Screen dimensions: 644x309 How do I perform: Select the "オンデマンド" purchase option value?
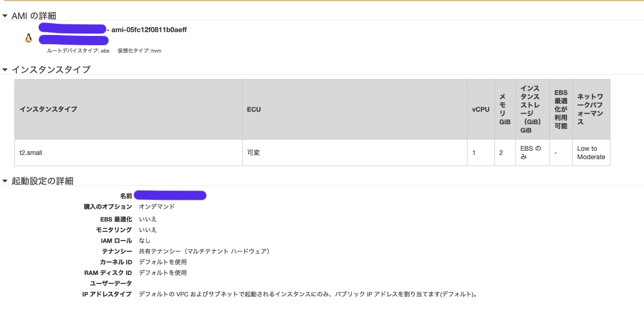click(x=156, y=206)
